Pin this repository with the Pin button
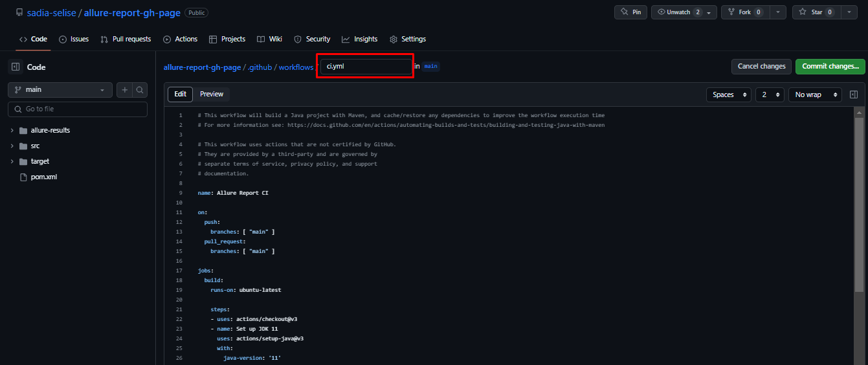This screenshot has height=365, width=868. click(x=630, y=12)
